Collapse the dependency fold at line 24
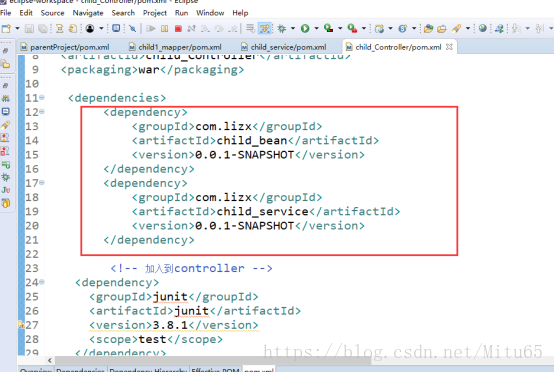The width and height of the screenshot is (554, 372). [42, 282]
